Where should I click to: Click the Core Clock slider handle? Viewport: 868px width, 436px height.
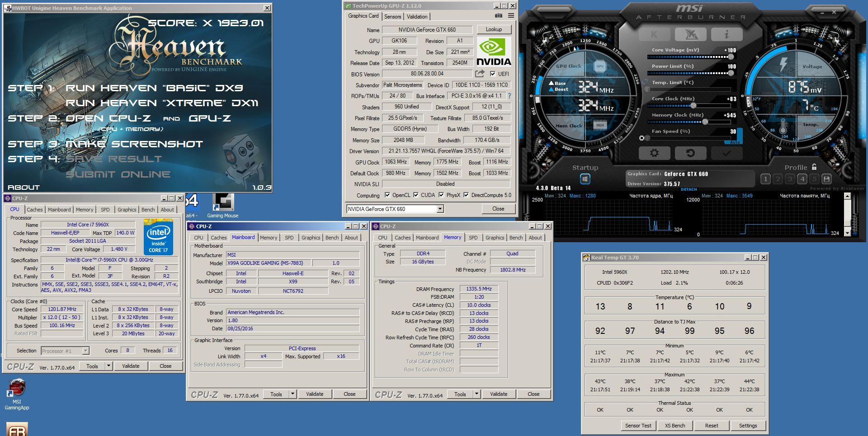pyautogui.click(x=693, y=106)
